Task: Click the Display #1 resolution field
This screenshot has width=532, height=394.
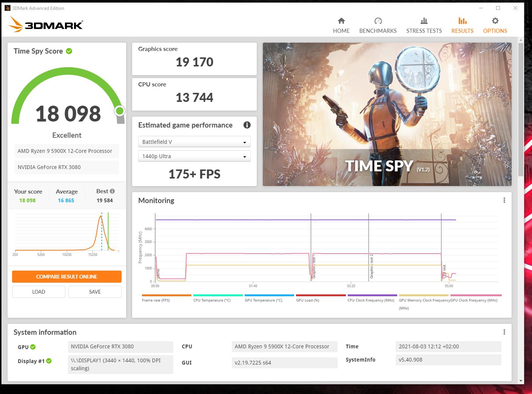Action: pyautogui.click(x=120, y=365)
